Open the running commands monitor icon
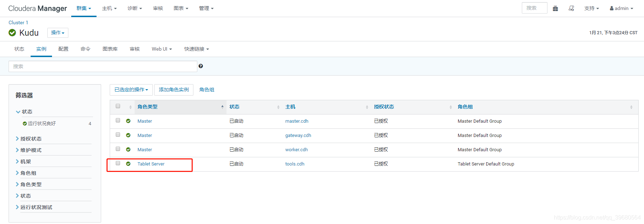The height and width of the screenshot is (224, 644). click(x=571, y=8)
